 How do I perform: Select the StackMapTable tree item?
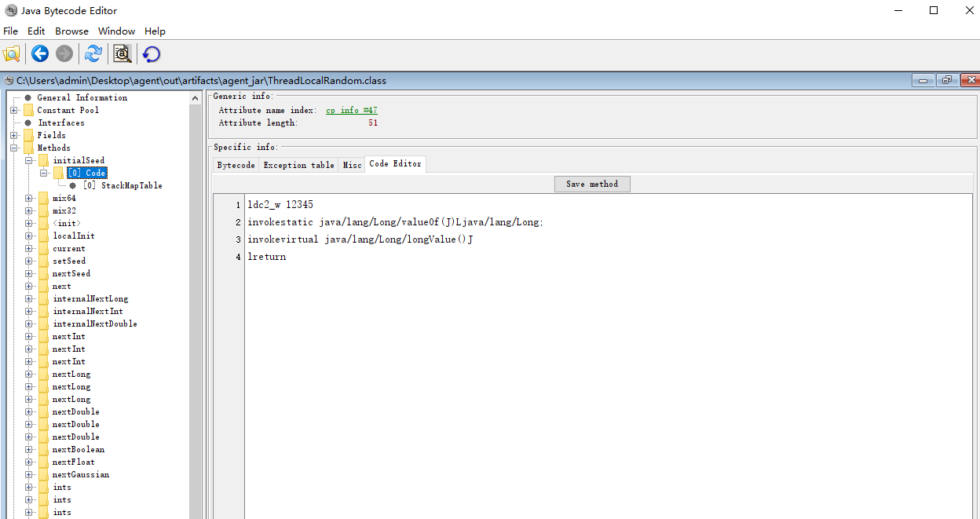(x=122, y=185)
